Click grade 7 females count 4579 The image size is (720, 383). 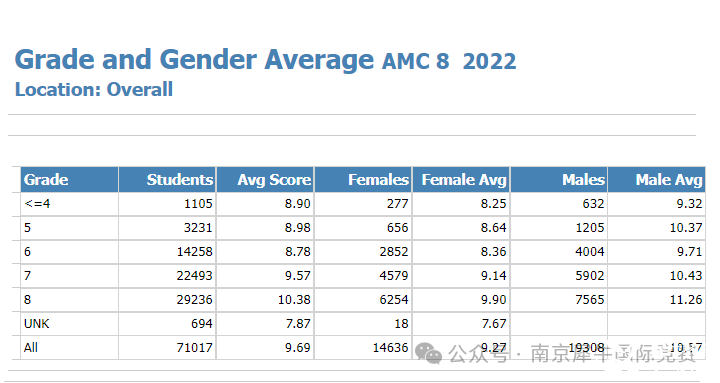click(x=394, y=276)
